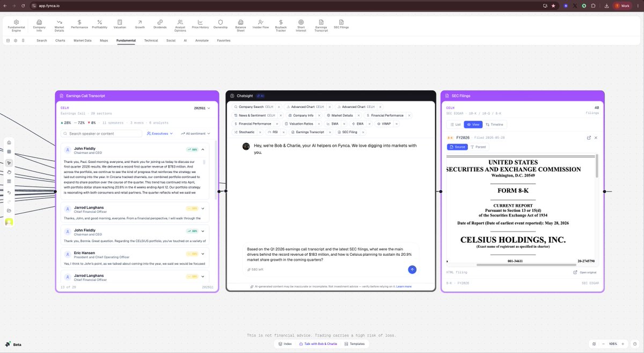Open the Analyst Opinions tool
This screenshot has height=353, width=644.
tap(180, 25)
